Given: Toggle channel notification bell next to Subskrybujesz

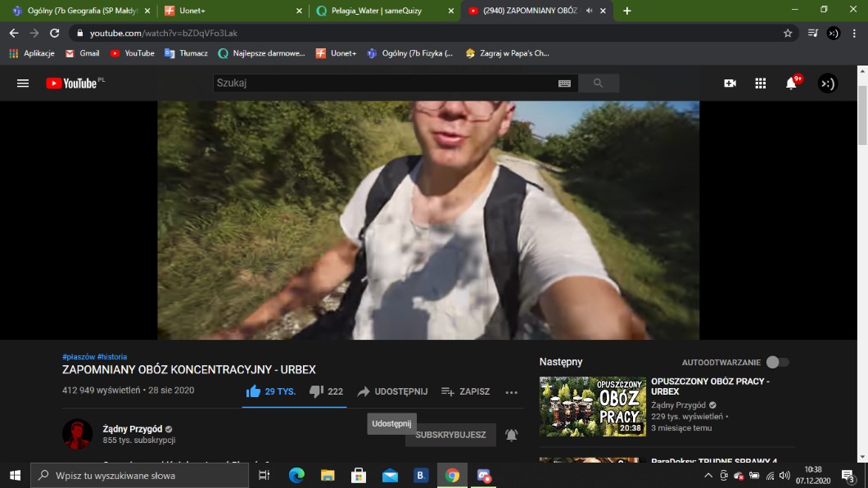Looking at the screenshot, I should click(x=512, y=435).
